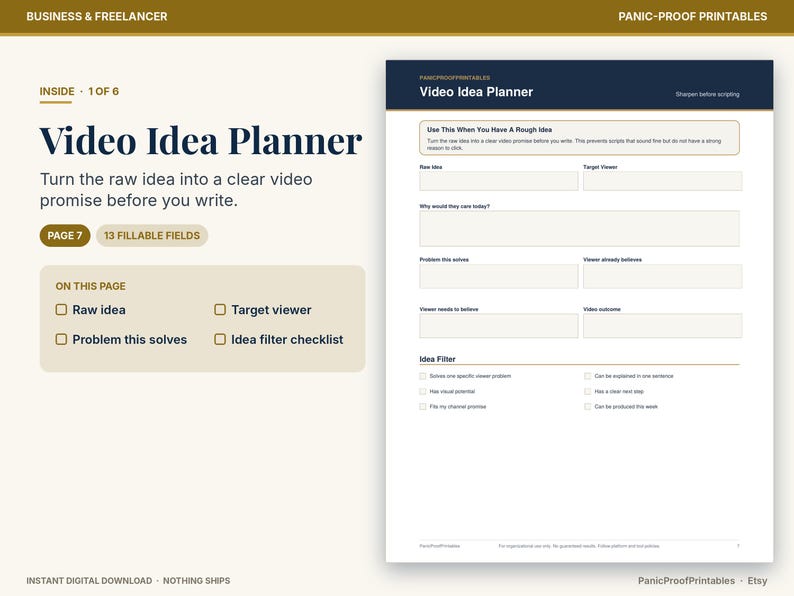The image size is (794, 596).
Task: Click the INSIDE · 1 OF 6 label
Action: click(x=80, y=92)
